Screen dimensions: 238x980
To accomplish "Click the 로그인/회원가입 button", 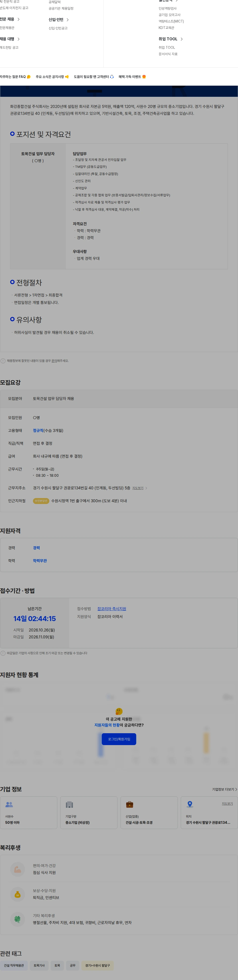I will (119, 739).
